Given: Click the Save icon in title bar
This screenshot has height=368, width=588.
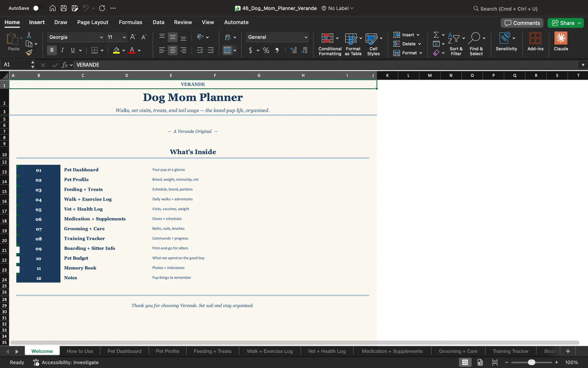Looking at the screenshot, I should 64,8.
